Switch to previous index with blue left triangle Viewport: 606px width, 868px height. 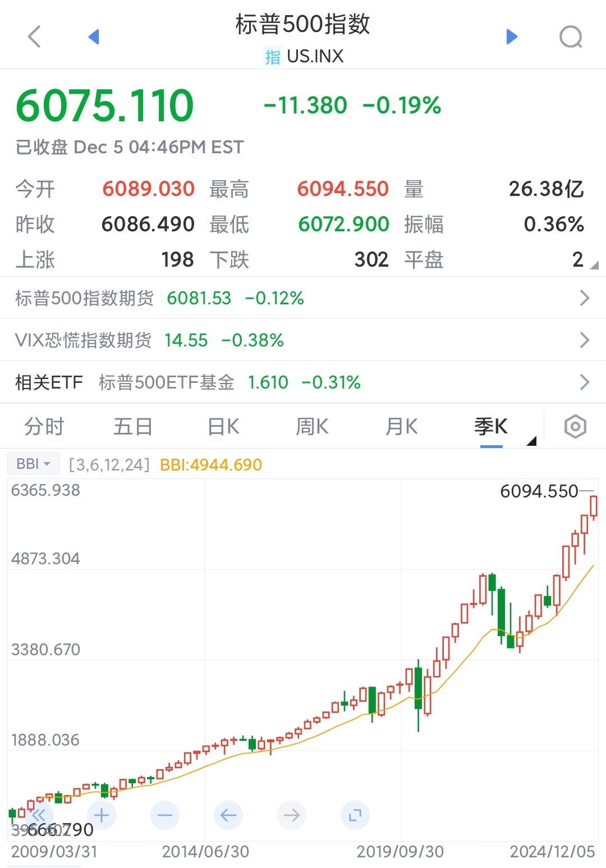point(94,37)
